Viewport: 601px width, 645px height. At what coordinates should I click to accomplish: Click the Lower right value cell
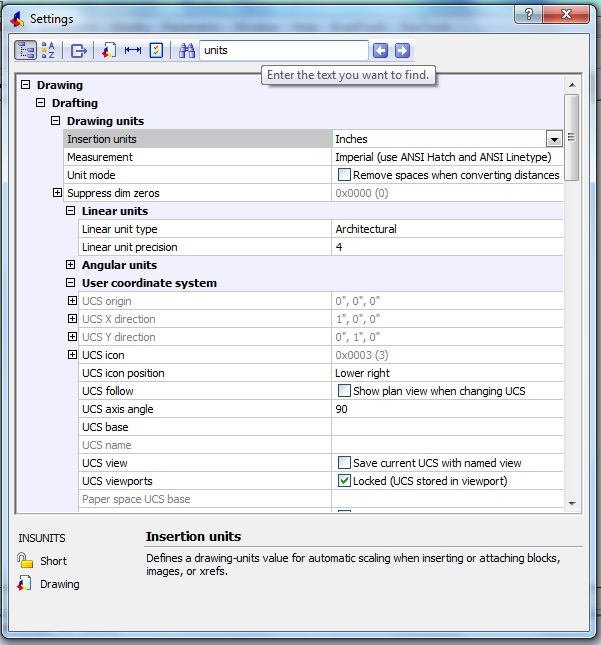coord(447,373)
